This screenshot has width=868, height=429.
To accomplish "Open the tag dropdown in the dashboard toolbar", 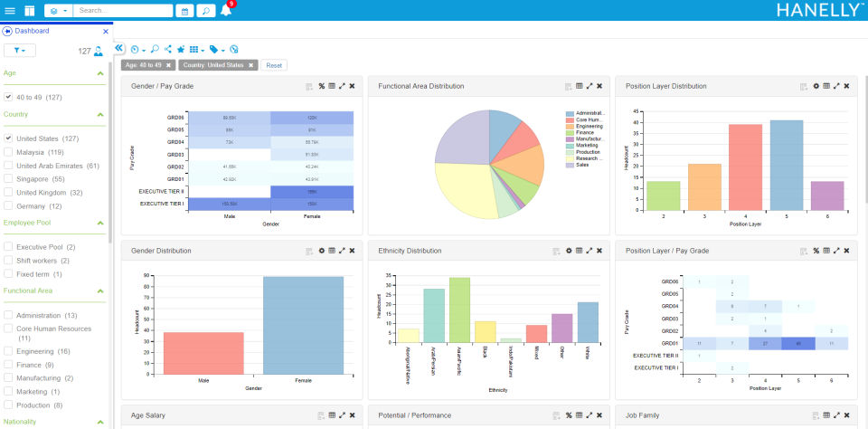I will coord(217,50).
